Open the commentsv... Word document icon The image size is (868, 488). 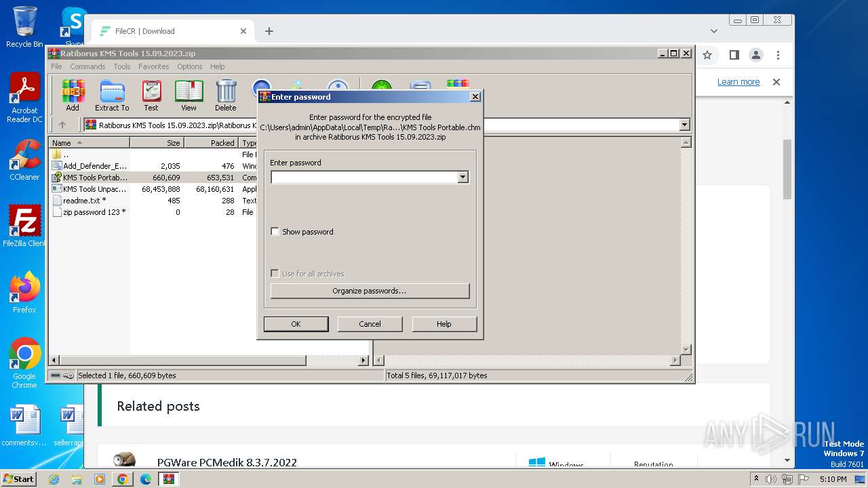(24, 426)
